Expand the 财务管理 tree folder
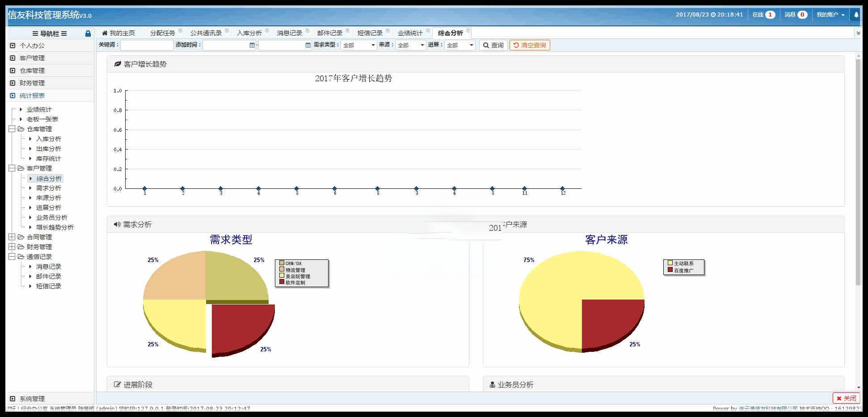868x417 pixels. pos(12,247)
